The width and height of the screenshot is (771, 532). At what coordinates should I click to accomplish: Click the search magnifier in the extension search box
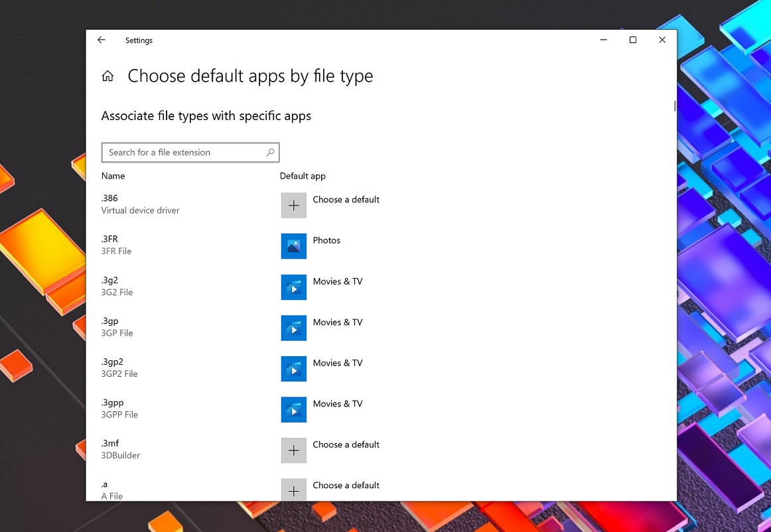tap(269, 152)
